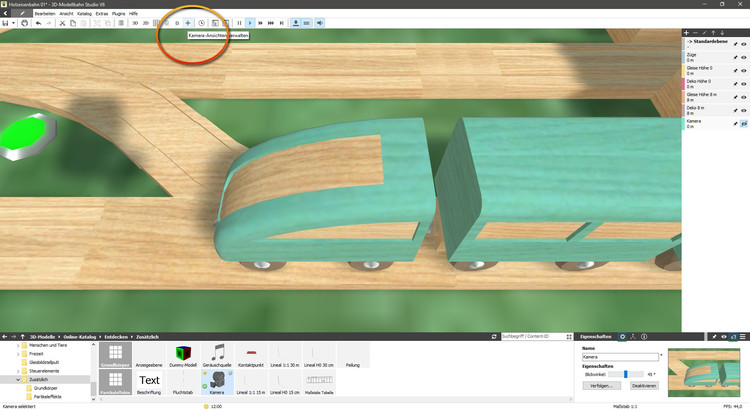The height and width of the screenshot is (410, 750).
Task: Adjust the Blickwinkel slider
Action: point(625,374)
